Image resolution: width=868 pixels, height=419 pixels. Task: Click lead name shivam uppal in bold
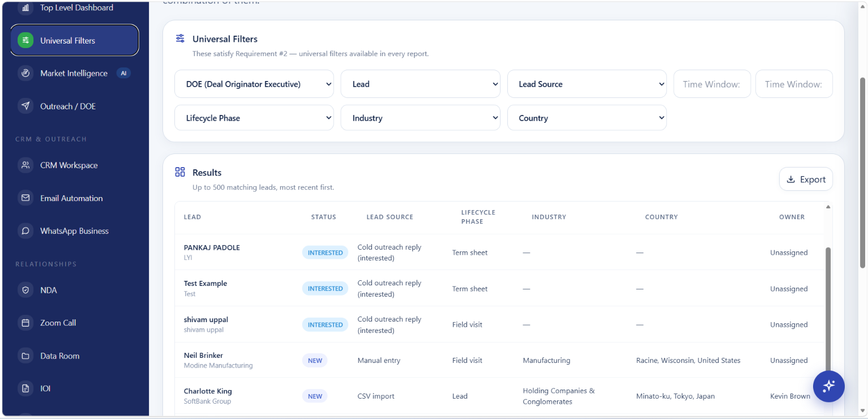pyautogui.click(x=206, y=319)
